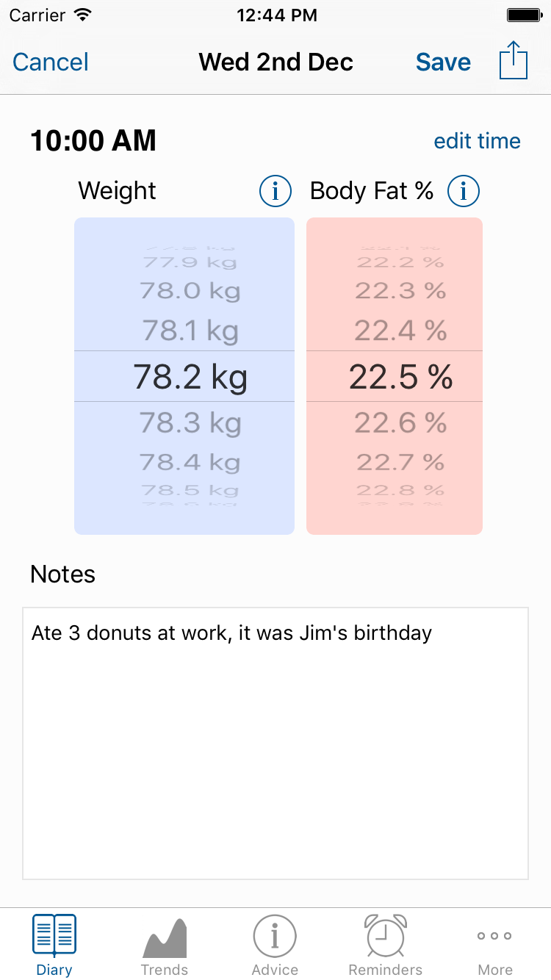The height and width of the screenshot is (980, 551).
Task: Select 22.6 % in body fat picker
Action: pos(400,422)
